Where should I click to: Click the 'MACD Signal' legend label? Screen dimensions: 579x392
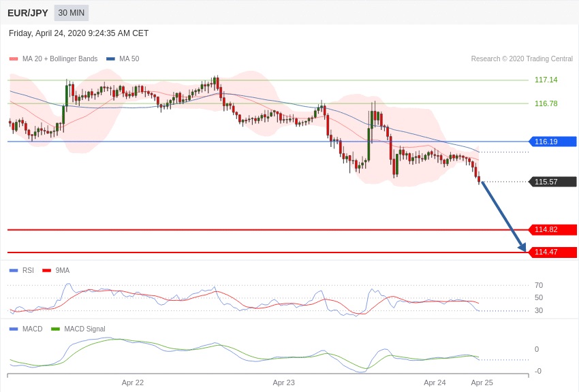coord(84,329)
